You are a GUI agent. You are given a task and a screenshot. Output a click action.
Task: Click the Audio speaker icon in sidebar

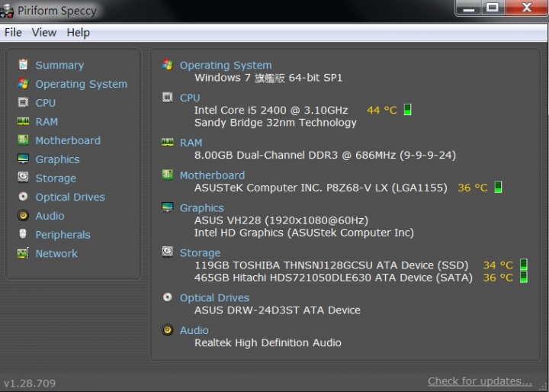point(23,215)
